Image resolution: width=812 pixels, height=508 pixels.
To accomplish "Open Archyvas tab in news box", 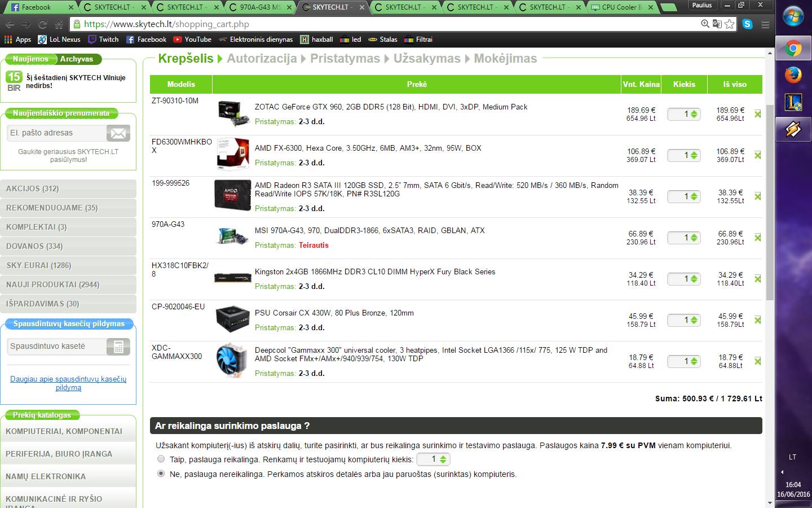I will point(77,59).
